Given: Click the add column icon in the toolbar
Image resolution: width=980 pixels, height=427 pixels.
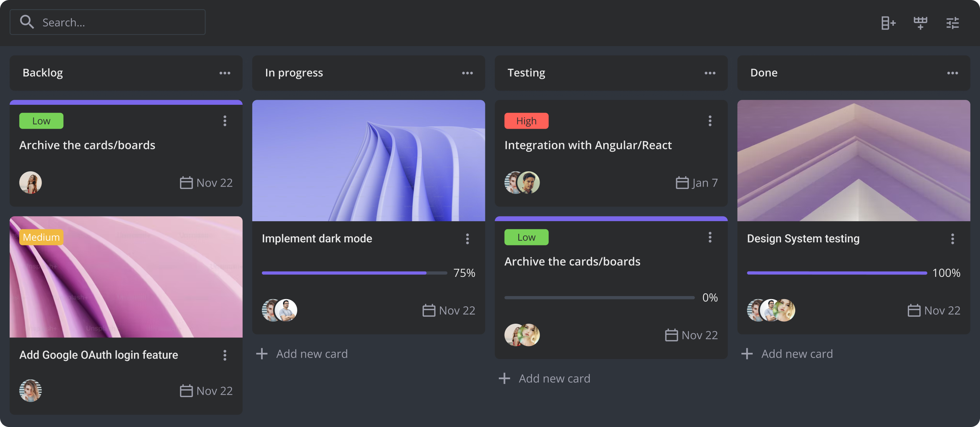Looking at the screenshot, I should [x=888, y=23].
